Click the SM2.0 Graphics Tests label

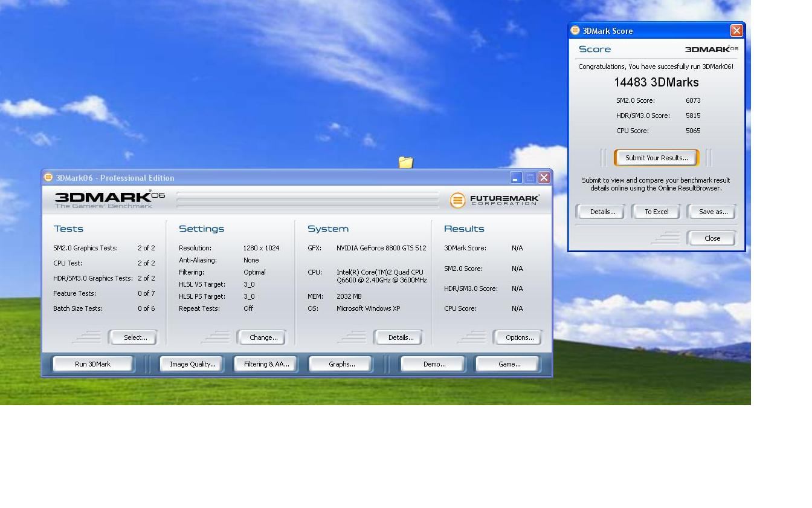[x=86, y=248]
